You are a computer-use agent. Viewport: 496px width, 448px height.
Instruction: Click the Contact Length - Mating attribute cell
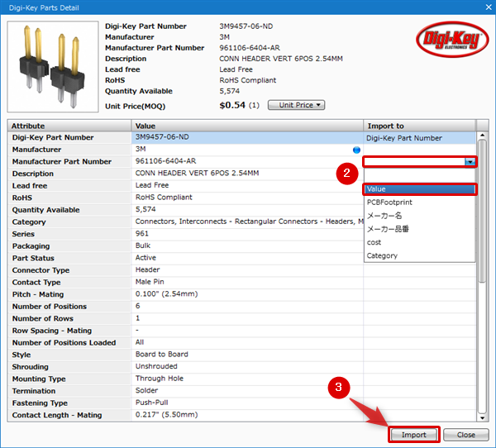[69, 415]
